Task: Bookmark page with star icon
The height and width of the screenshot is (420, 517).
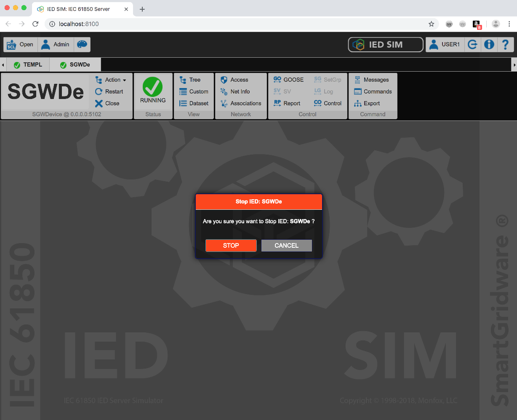Action: click(x=431, y=24)
